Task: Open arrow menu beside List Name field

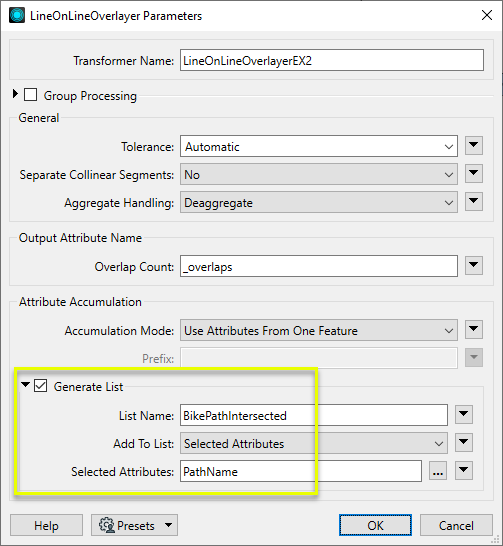Action: point(464,414)
